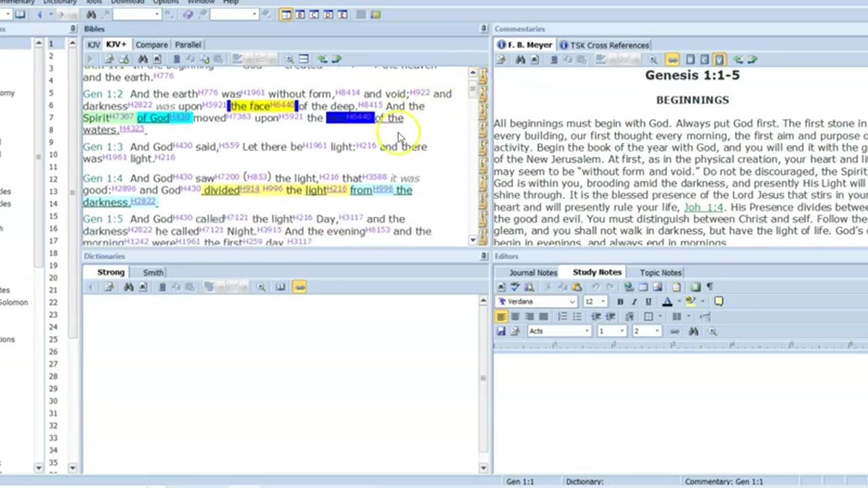Switch to the Journal Notes tab

pos(533,272)
